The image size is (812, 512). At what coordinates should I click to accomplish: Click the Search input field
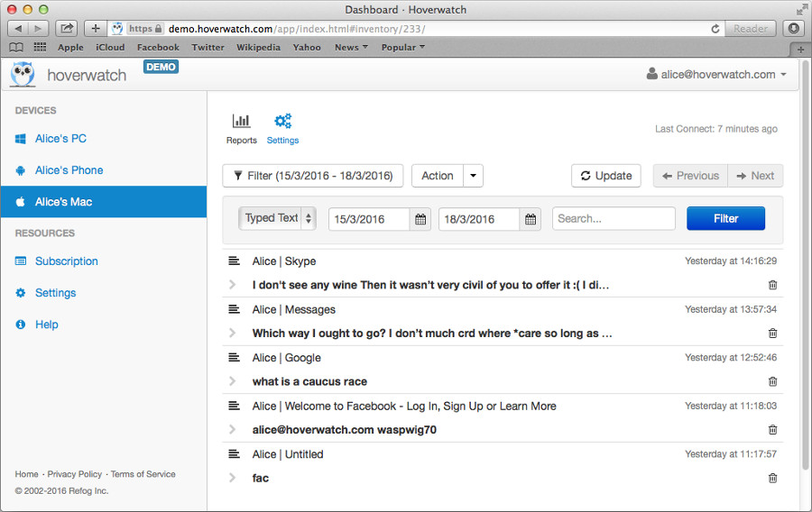pyautogui.click(x=614, y=218)
